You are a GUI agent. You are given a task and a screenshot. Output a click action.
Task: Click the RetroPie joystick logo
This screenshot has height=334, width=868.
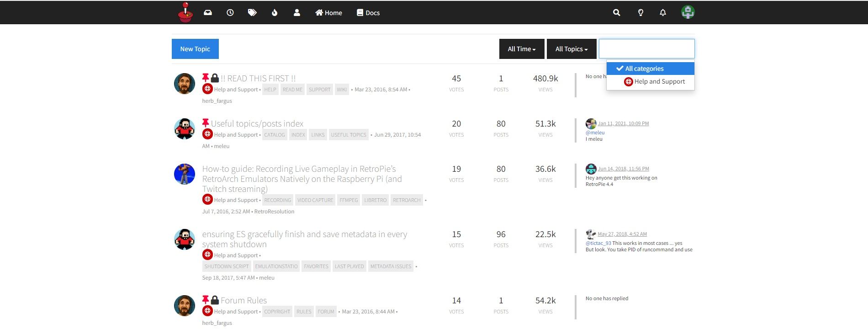coord(185,12)
